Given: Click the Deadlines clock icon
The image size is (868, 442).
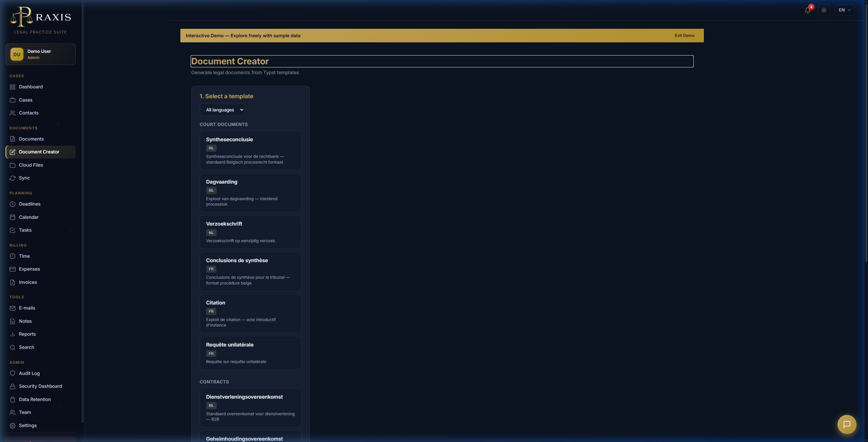Looking at the screenshot, I should pyautogui.click(x=13, y=204).
